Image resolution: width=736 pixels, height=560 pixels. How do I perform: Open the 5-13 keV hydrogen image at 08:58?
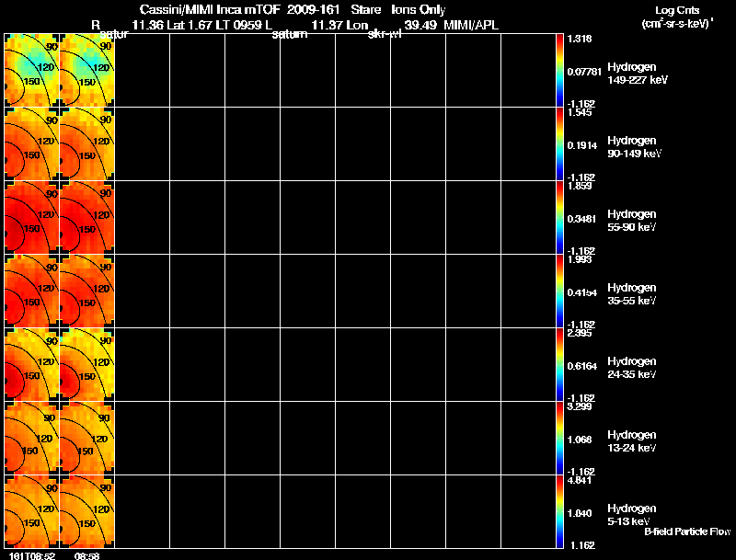click(x=86, y=511)
